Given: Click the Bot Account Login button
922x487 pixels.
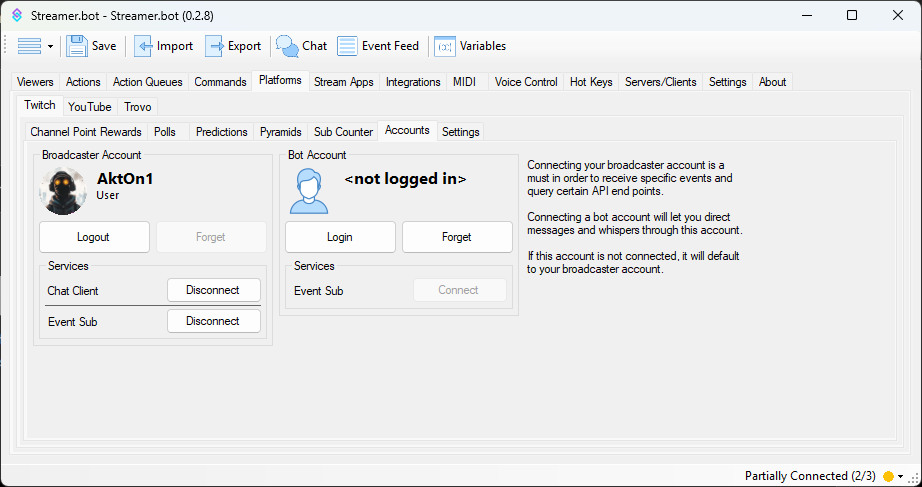Looking at the screenshot, I should point(340,237).
